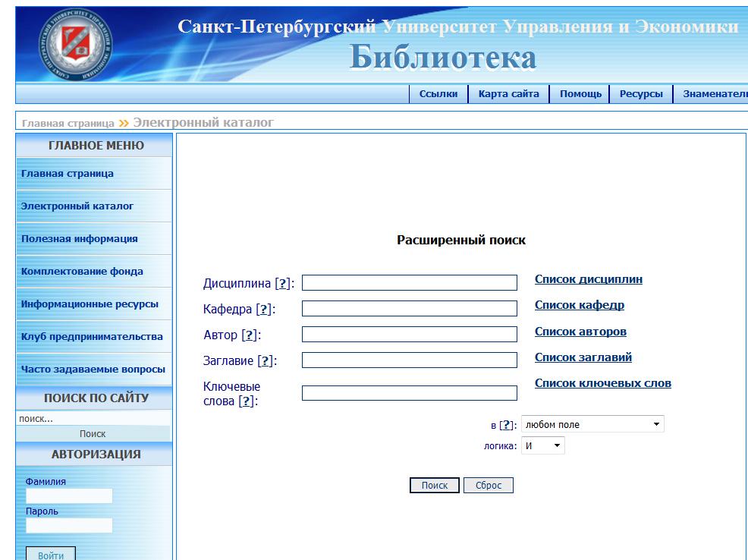Click the АВТОРИЗАЦИЯ header

(x=96, y=454)
